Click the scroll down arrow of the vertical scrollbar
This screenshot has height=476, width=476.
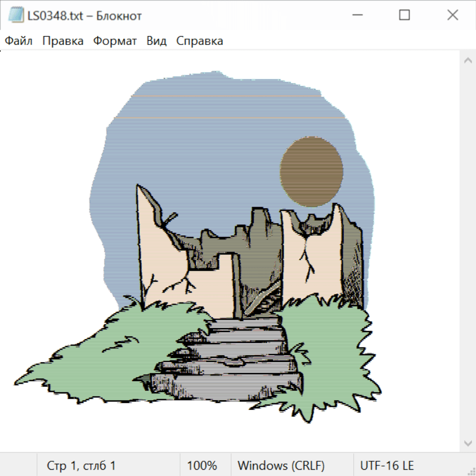[468, 442]
